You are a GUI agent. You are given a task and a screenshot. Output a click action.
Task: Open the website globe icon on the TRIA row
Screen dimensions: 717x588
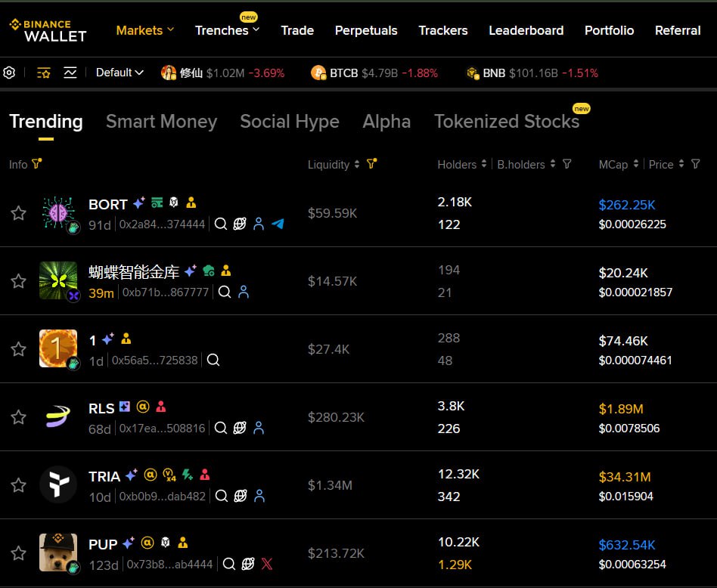point(240,496)
